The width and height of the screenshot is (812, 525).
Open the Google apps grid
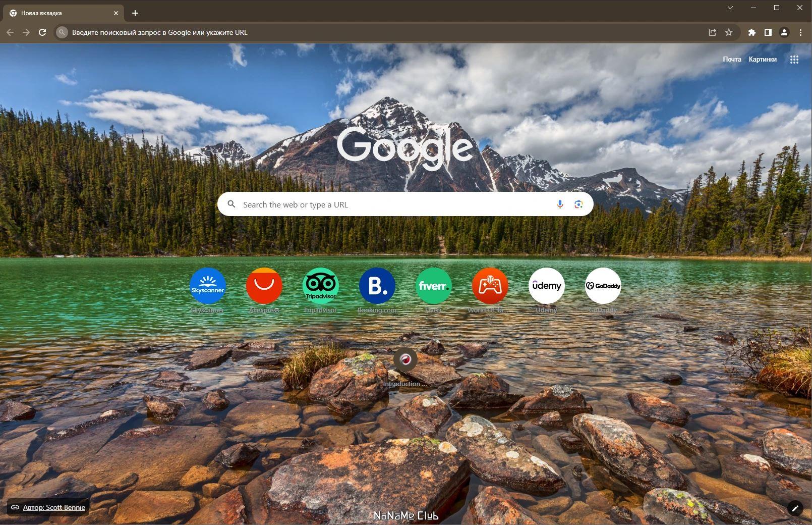click(x=794, y=60)
